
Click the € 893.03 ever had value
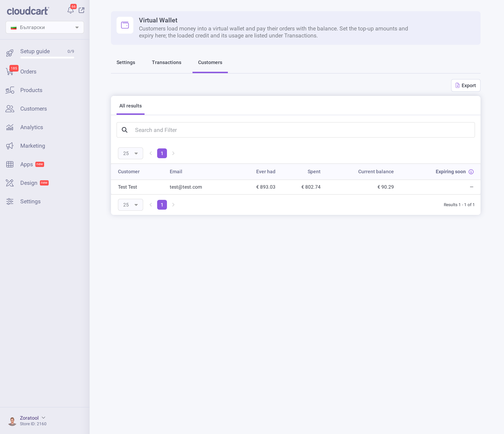[266, 187]
